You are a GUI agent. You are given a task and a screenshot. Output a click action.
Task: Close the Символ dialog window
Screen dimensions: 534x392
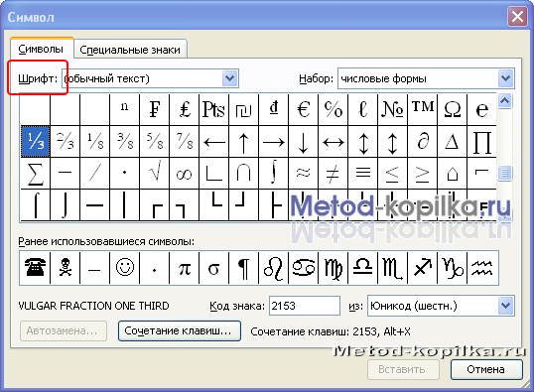click(x=517, y=16)
